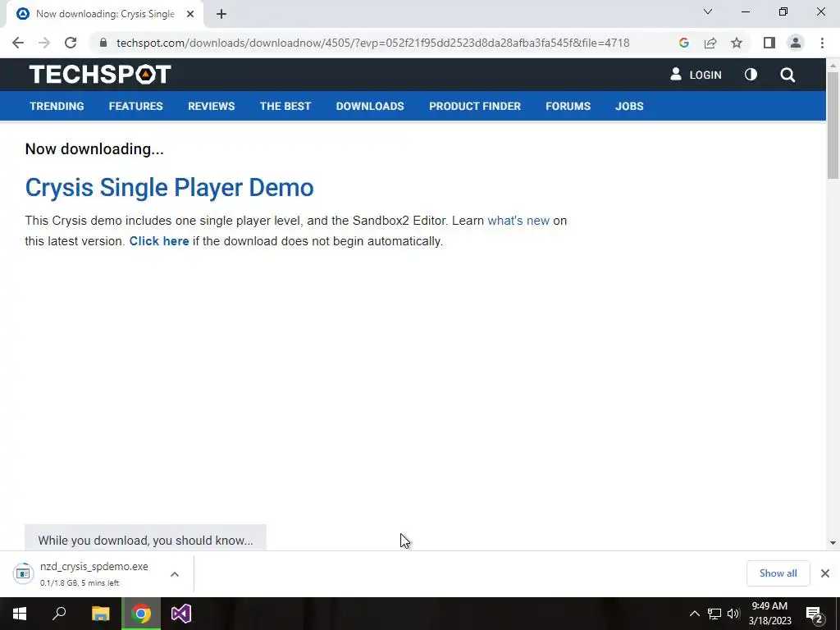Click the Google icon in address bar
The width and height of the screenshot is (840, 630).
pyautogui.click(x=683, y=43)
